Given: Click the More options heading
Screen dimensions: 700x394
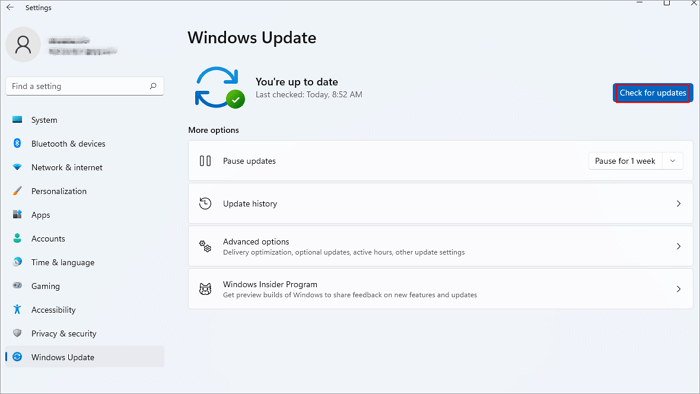Looking at the screenshot, I should [213, 130].
